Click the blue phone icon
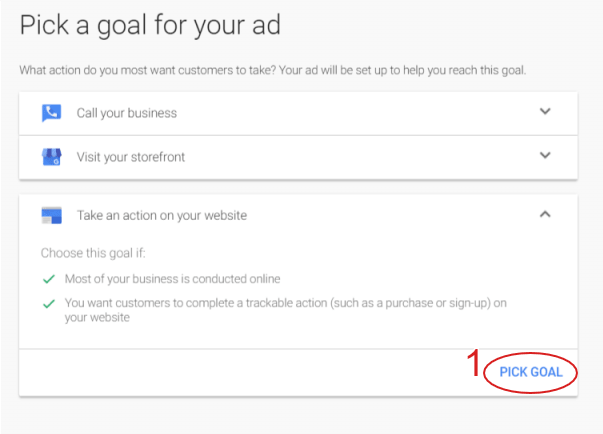The image size is (603, 434). [51, 113]
